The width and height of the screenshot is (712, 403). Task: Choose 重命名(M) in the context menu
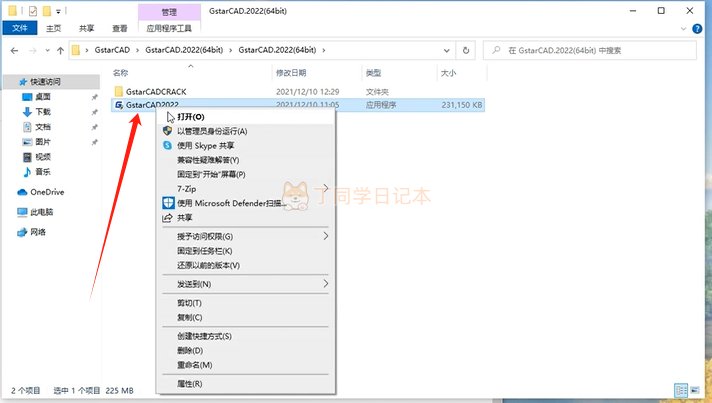pos(194,365)
